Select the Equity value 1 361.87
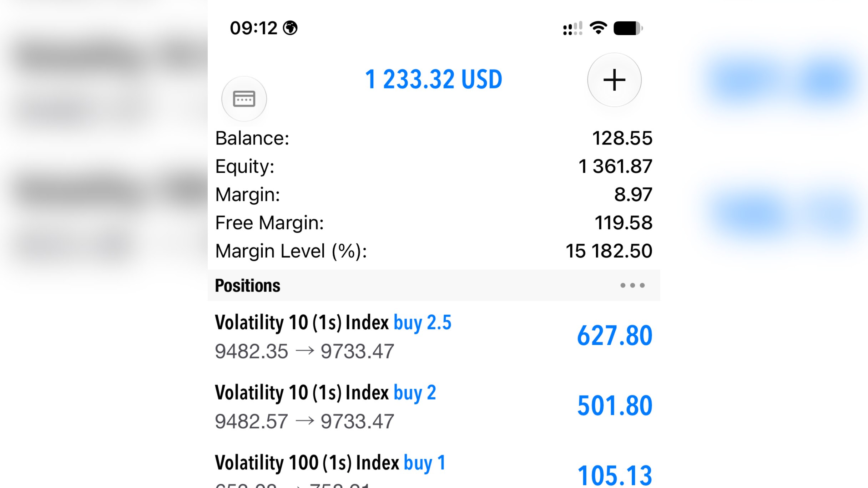The height and width of the screenshot is (488, 868). tap(615, 166)
